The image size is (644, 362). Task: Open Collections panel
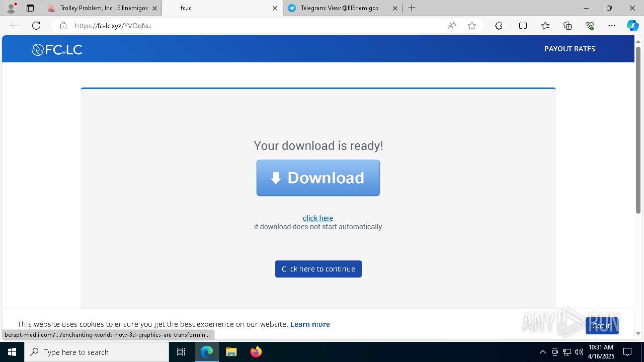(x=568, y=26)
